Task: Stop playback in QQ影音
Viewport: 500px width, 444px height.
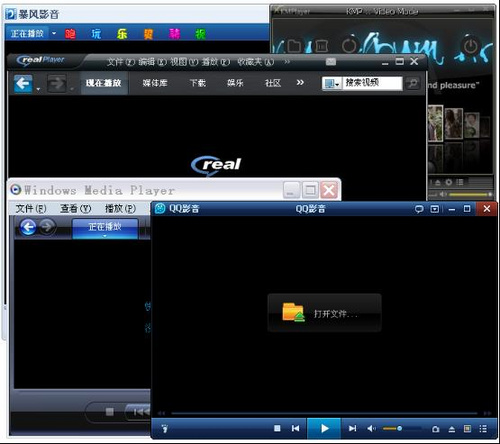Action: (277, 428)
